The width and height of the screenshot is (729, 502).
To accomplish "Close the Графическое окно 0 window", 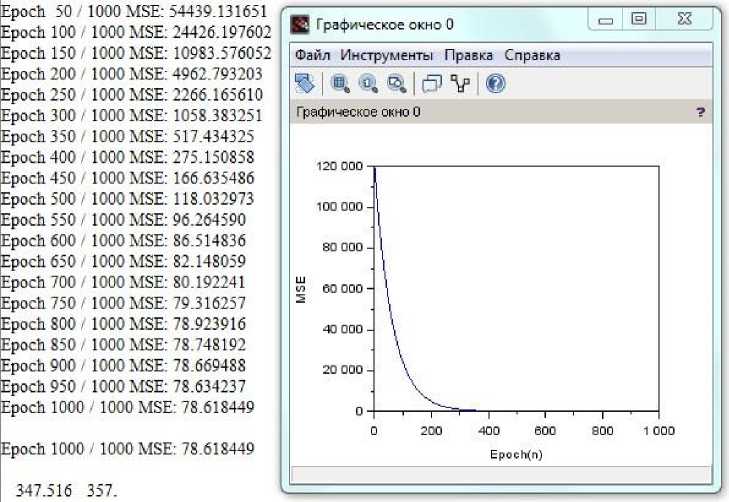I will point(684,19).
